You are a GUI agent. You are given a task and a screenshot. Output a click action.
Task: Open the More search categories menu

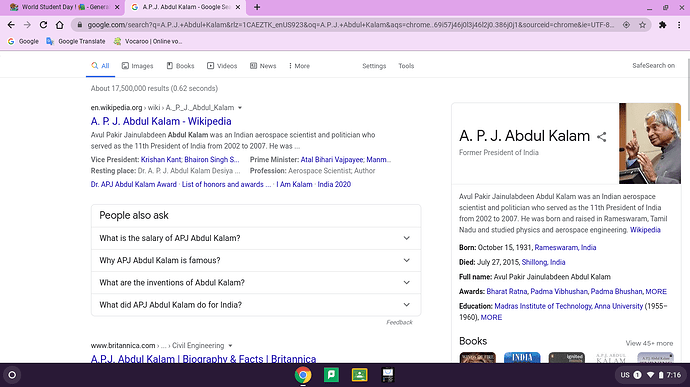tap(299, 66)
